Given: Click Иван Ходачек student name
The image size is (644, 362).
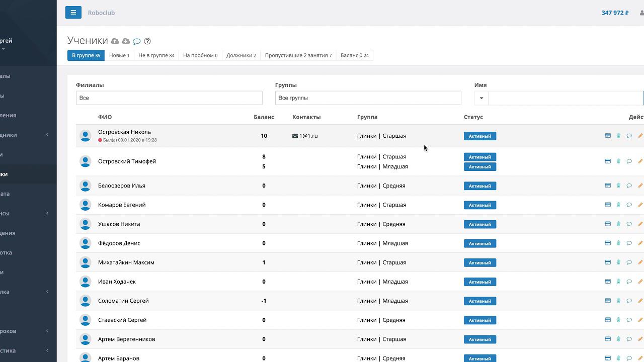Looking at the screenshot, I should pos(117,282).
